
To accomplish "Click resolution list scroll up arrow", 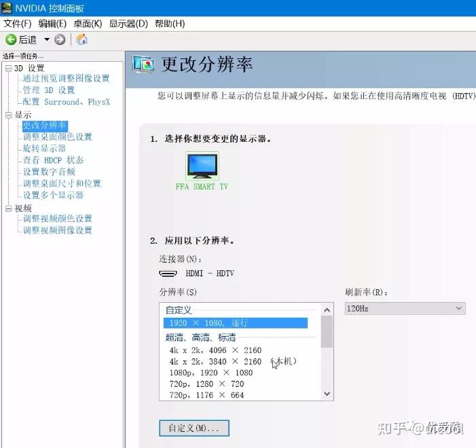I will coord(327,310).
